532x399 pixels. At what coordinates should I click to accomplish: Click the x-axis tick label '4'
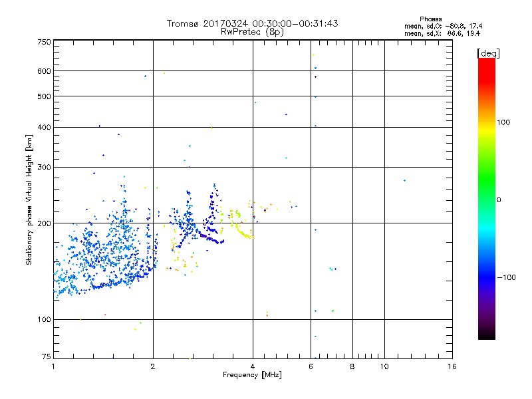click(253, 366)
